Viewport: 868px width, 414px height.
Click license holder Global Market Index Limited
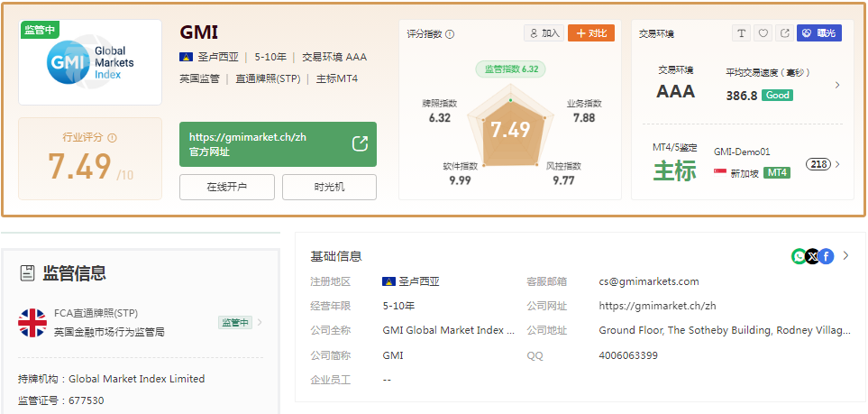point(137,379)
